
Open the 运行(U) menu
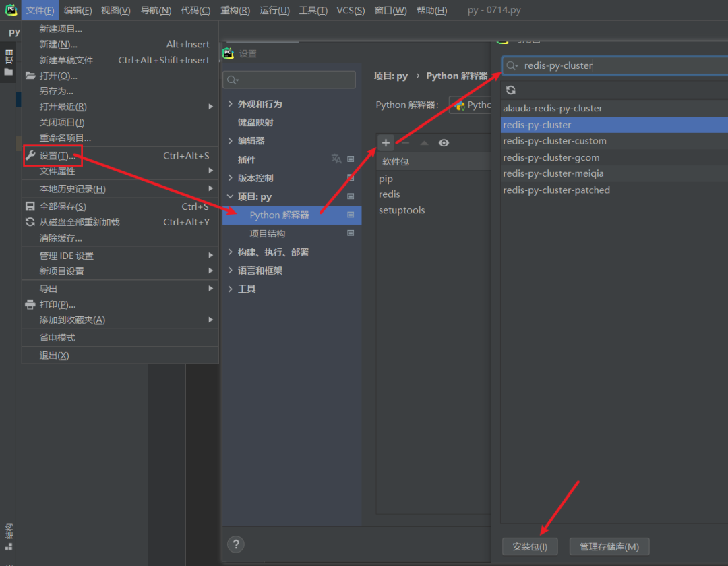pos(274,10)
